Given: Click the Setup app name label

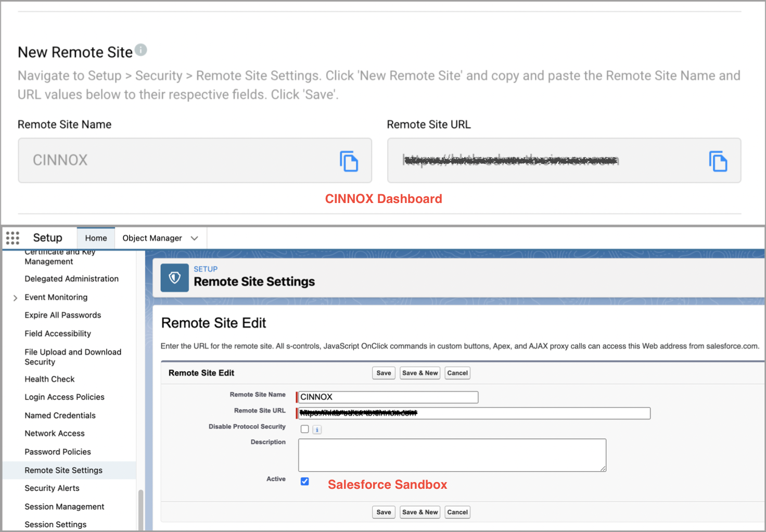Looking at the screenshot, I should coord(47,238).
